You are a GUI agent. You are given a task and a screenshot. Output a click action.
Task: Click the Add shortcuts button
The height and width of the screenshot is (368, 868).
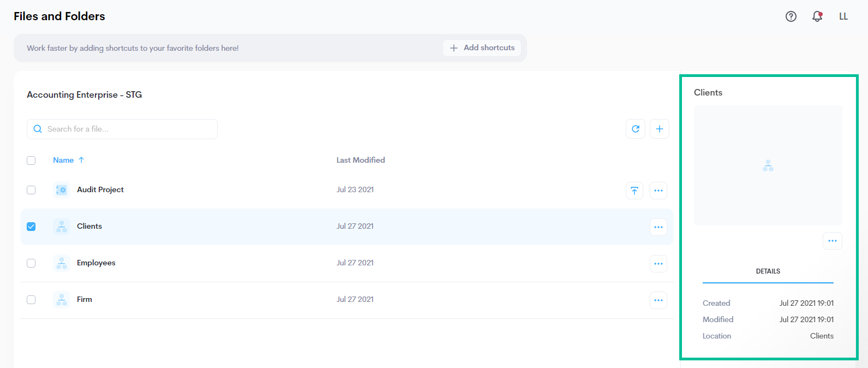point(482,48)
